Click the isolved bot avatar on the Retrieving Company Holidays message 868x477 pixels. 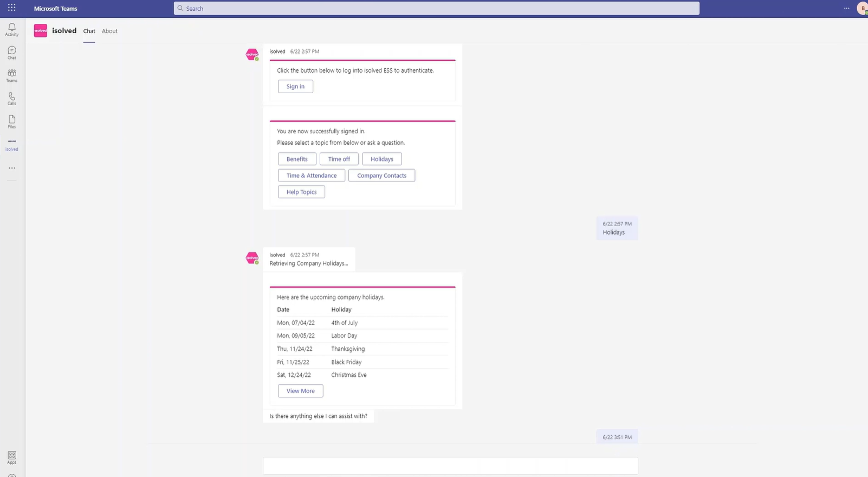coord(252,258)
